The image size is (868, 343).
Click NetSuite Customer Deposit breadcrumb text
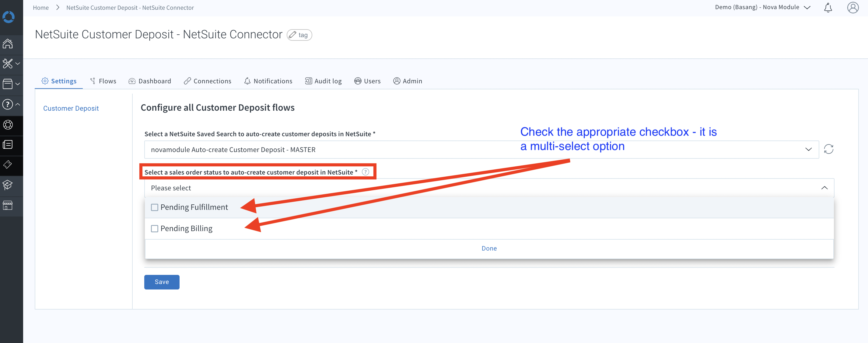[x=130, y=7]
